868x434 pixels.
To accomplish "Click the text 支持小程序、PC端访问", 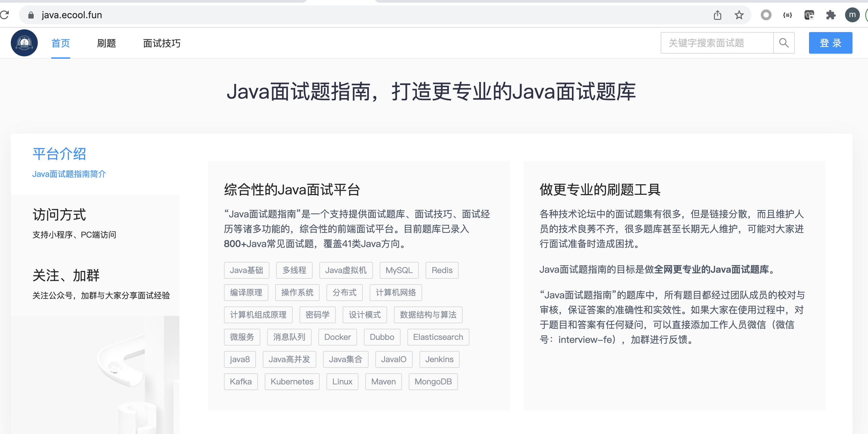I will click(x=74, y=235).
